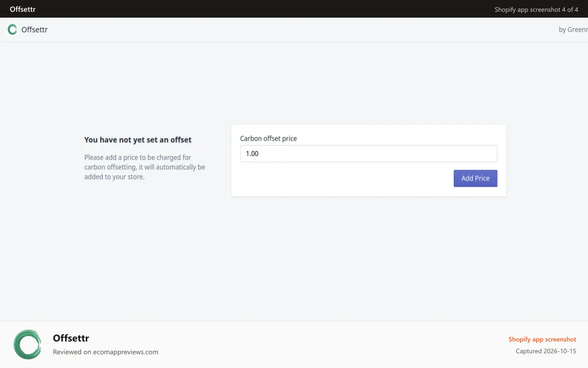Click the 'You have not yet set an offset' heading
Viewport: 588px width, 368px height.
138,140
